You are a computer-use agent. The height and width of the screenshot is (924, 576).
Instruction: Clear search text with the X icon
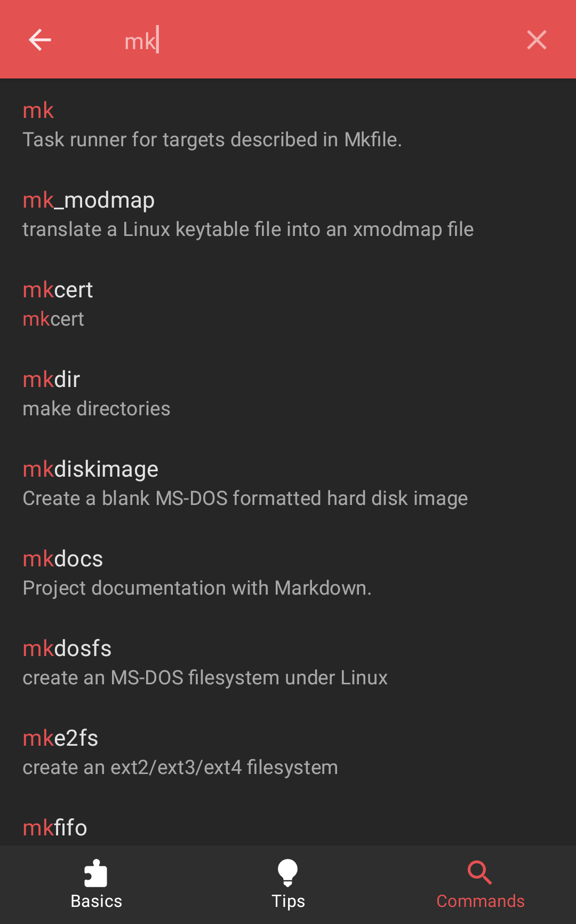(537, 40)
